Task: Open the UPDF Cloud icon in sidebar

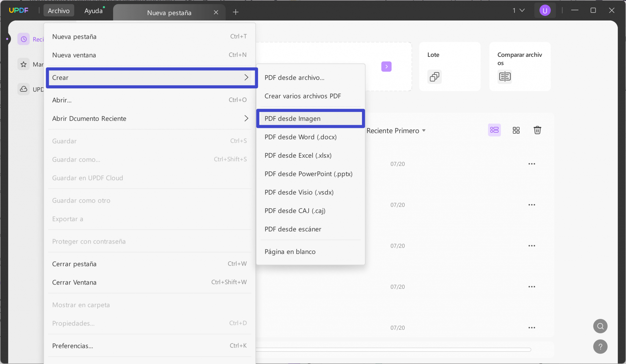Action: coord(24,89)
